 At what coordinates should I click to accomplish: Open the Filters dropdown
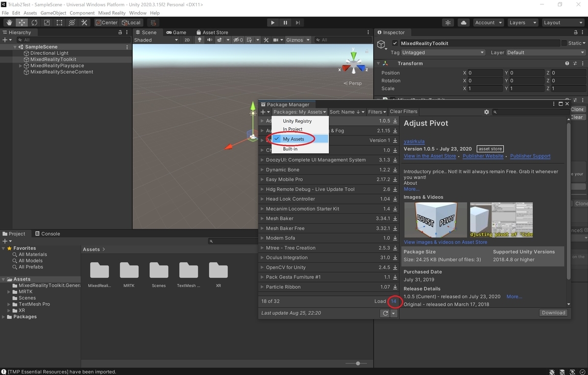point(377,112)
